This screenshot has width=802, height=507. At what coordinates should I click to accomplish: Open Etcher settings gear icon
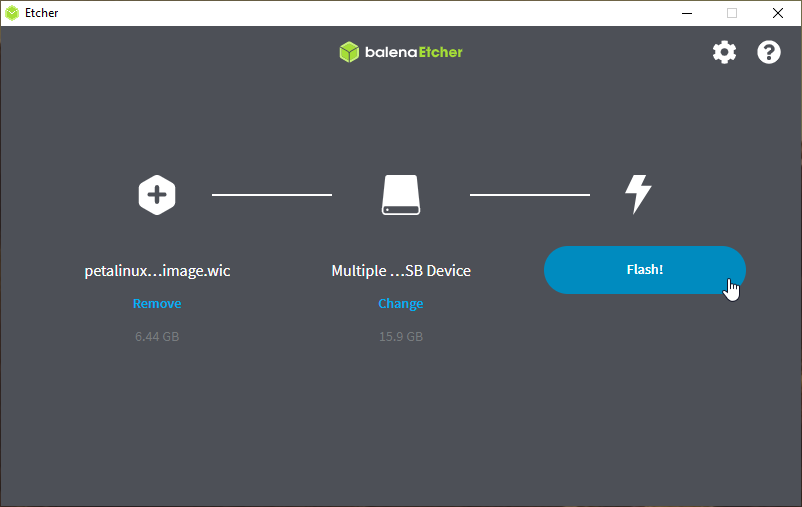tap(724, 52)
